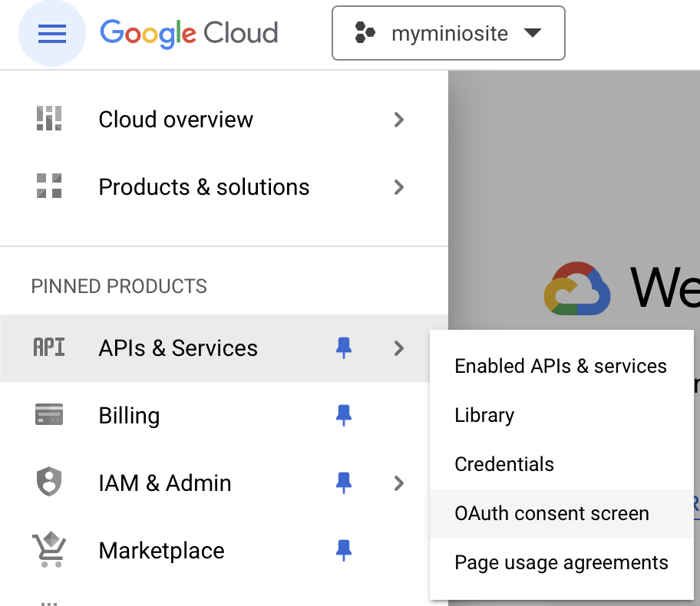Screen dimensions: 700x606
Task: Unpin APIs & Services from pinned products
Action: pyautogui.click(x=344, y=348)
